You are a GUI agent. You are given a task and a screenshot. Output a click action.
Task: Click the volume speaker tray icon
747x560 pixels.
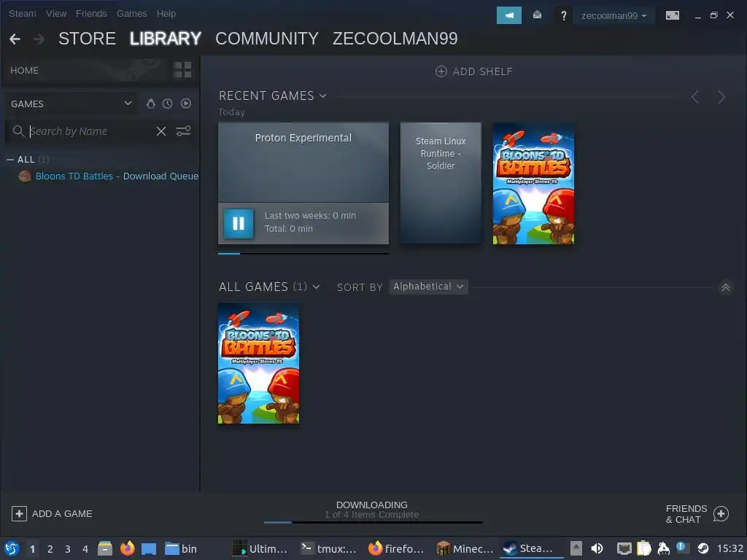coord(597,548)
